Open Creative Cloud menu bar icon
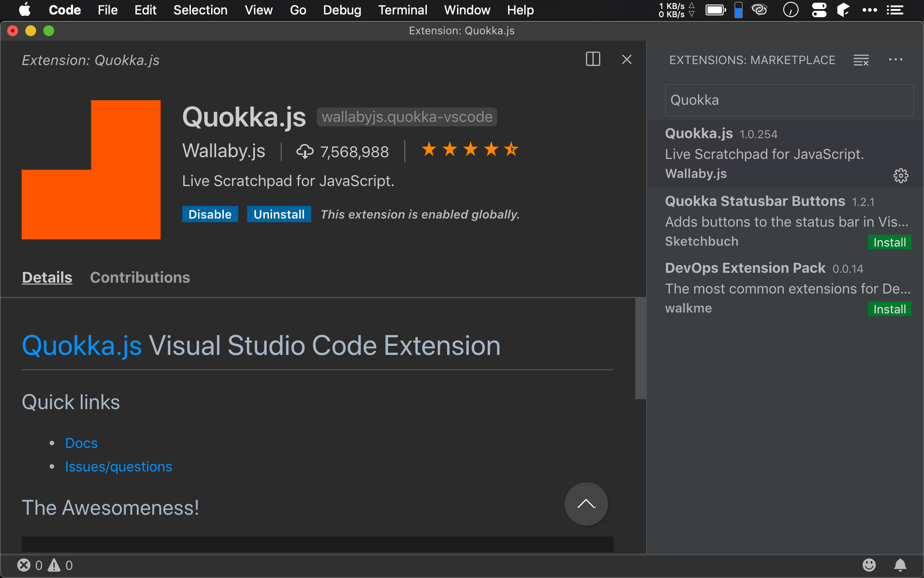The image size is (924, 578). coord(759,9)
